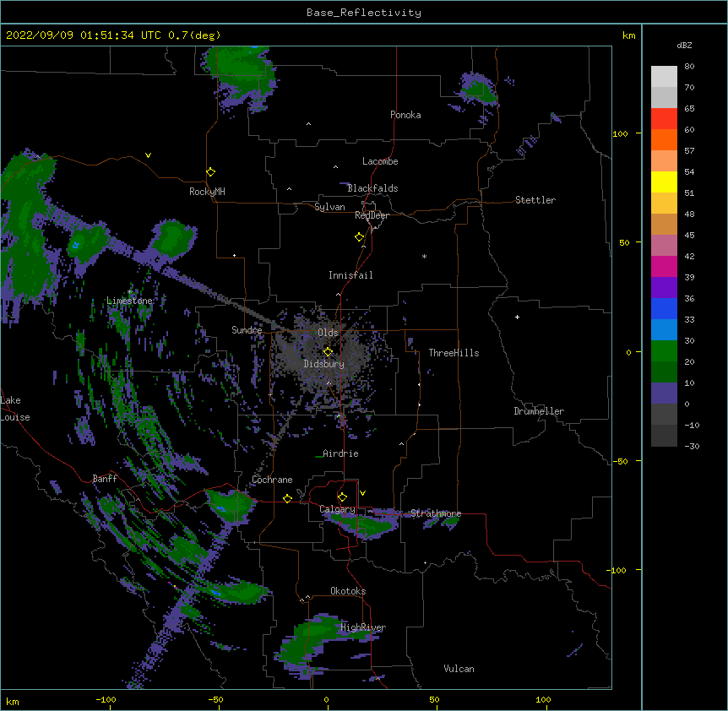Click the dBZ legend heading
The height and width of the screenshot is (711, 728).
[684, 45]
